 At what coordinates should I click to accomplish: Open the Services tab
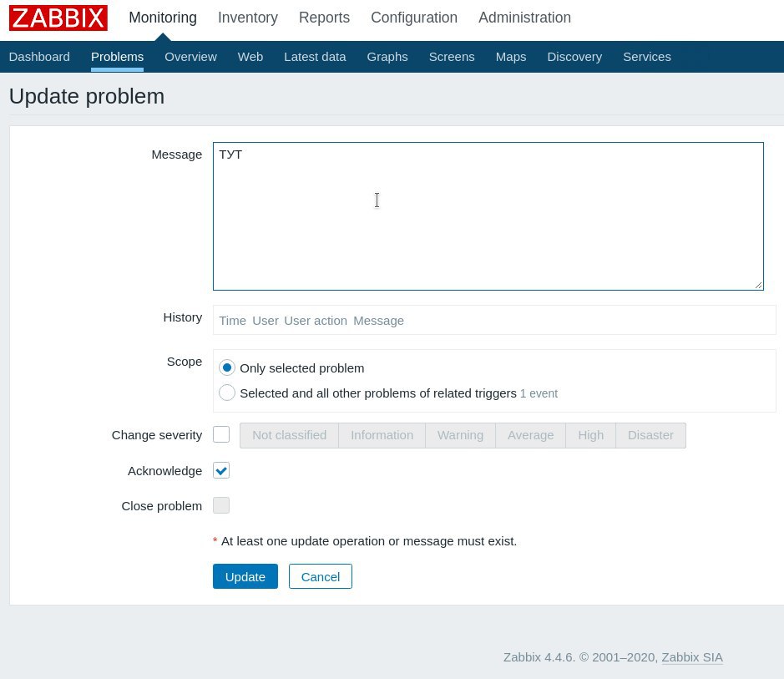646,57
